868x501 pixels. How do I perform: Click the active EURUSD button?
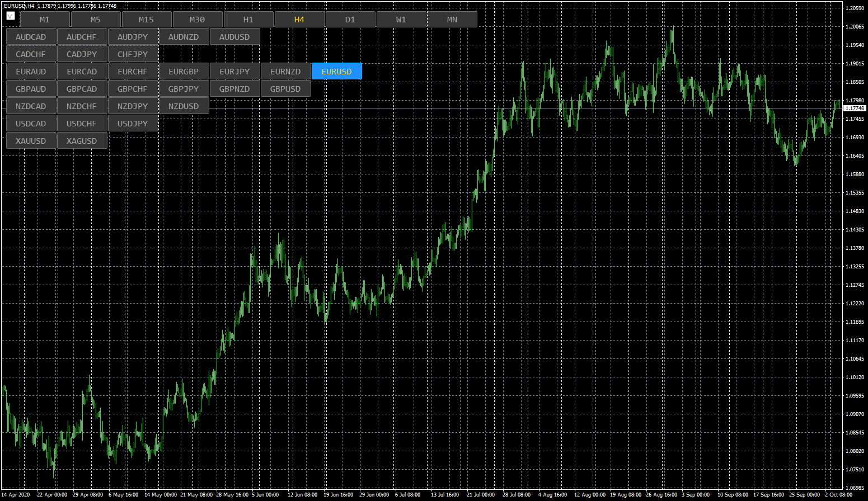point(337,72)
